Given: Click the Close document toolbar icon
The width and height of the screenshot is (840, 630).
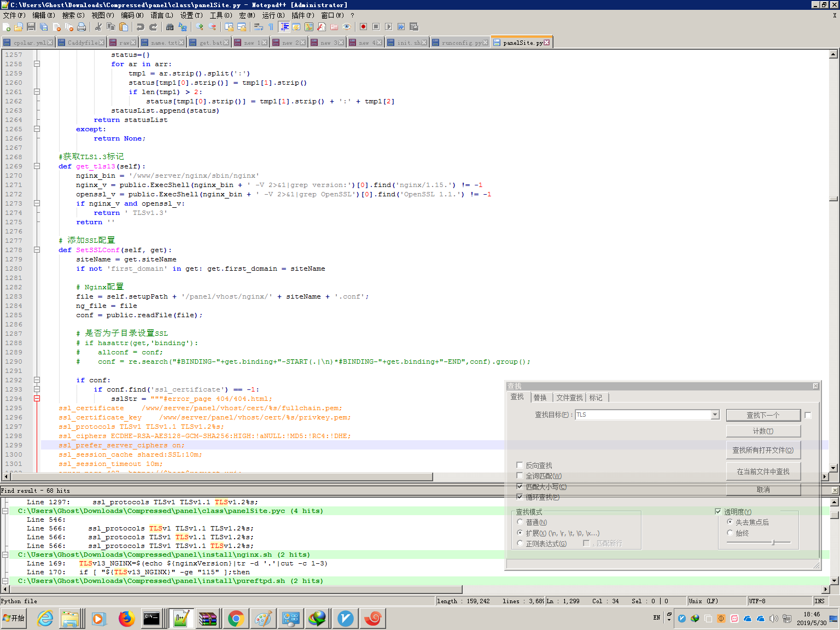Looking at the screenshot, I should (56, 27).
